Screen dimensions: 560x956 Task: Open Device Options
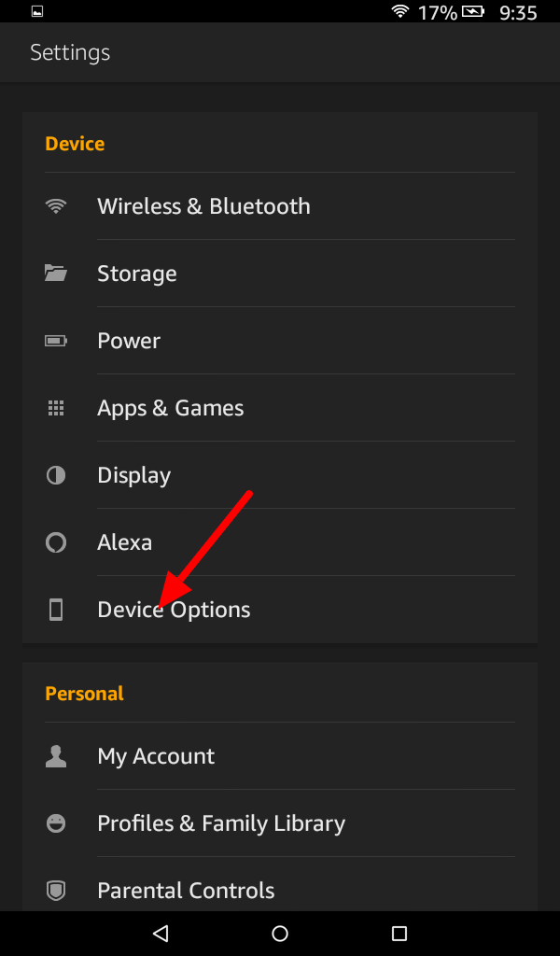coord(280,609)
